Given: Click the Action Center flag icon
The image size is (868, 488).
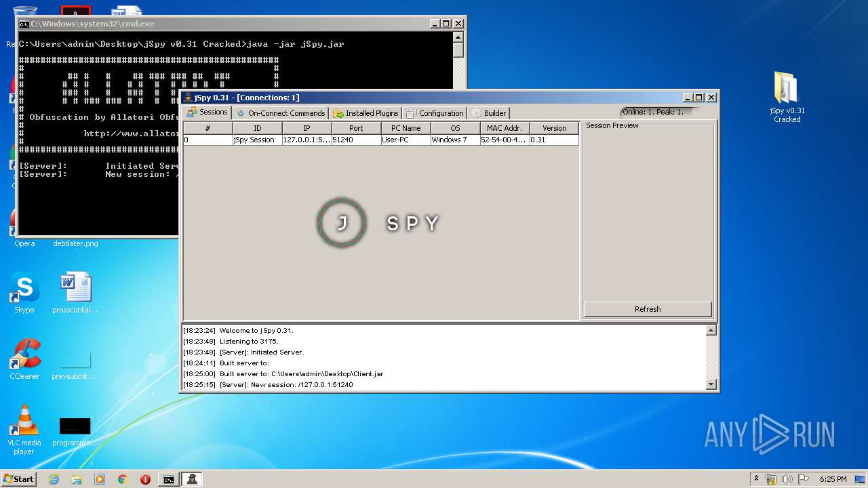Looking at the screenshot, I should tap(803, 479).
